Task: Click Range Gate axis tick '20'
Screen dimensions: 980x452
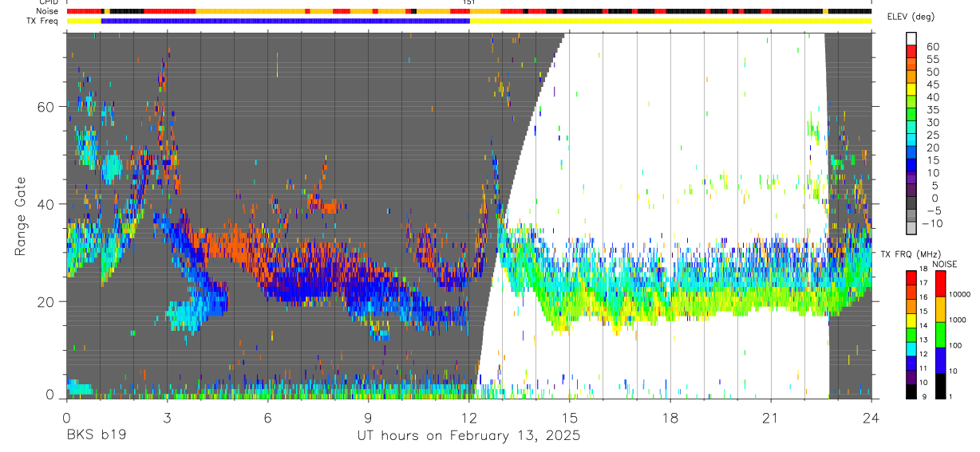Action: point(46,301)
